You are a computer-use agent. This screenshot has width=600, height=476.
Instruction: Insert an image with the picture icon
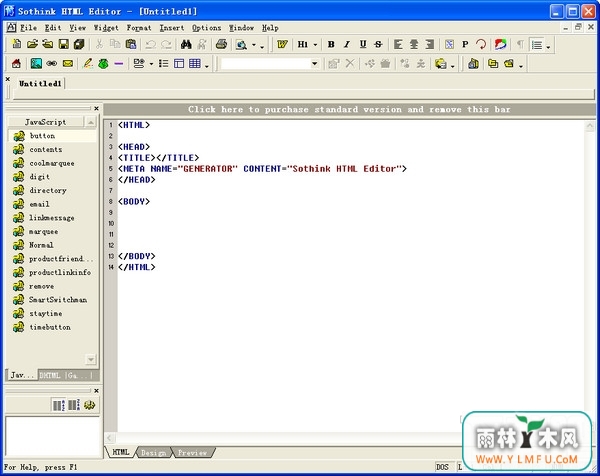tap(36, 64)
